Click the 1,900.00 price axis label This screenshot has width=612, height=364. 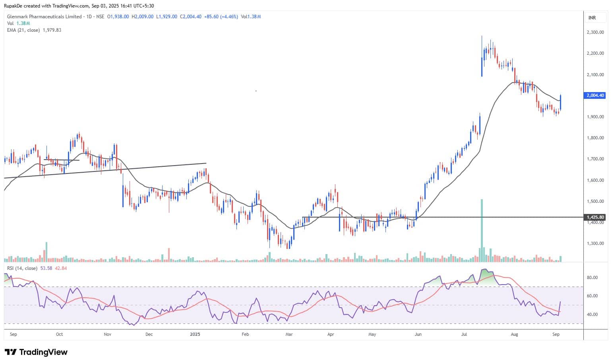pos(595,117)
